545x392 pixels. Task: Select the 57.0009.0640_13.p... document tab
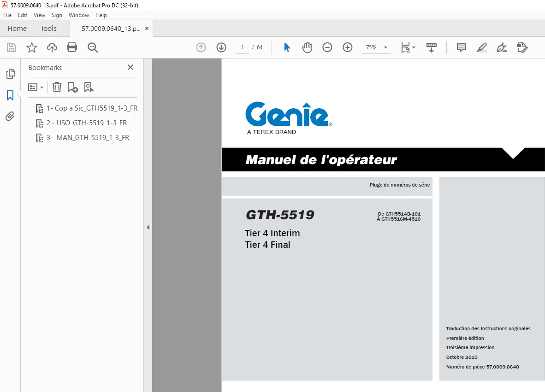coord(111,29)
